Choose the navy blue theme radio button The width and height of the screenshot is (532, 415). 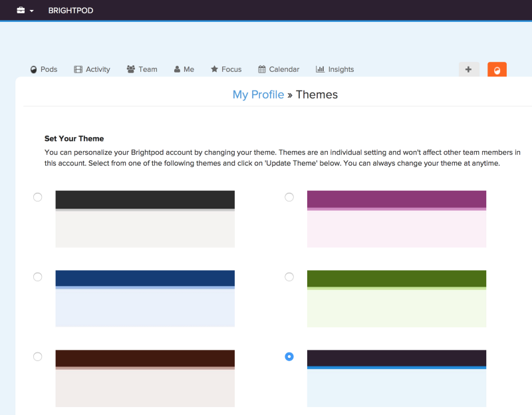pyautogui.click(x=38, y=277)
